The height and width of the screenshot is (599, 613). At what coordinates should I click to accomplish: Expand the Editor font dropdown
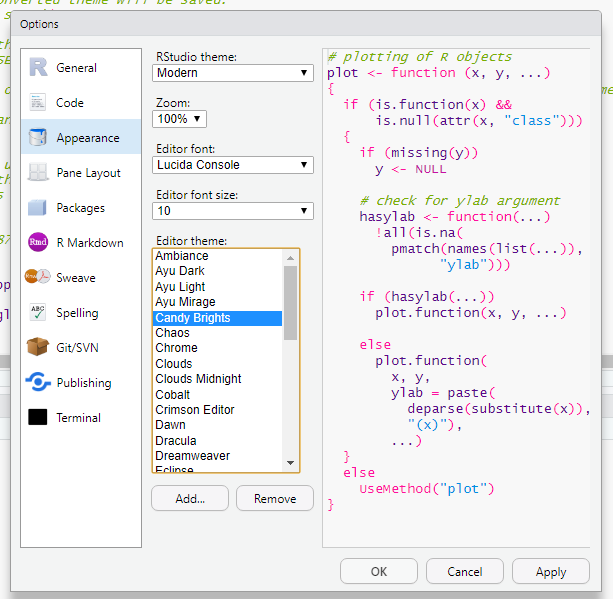click(233, 165)
